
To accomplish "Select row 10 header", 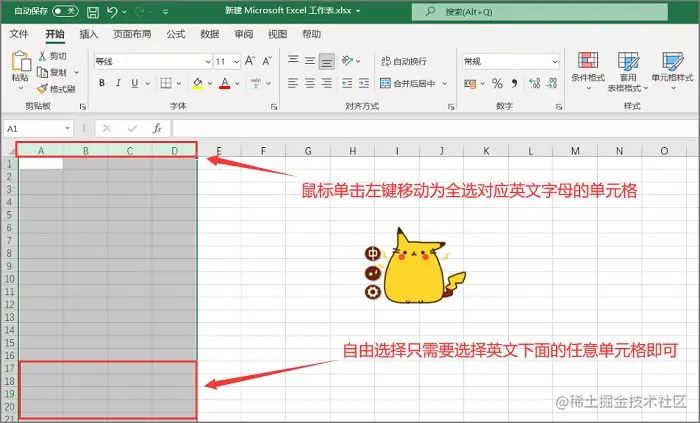I will tap(9, 279).
